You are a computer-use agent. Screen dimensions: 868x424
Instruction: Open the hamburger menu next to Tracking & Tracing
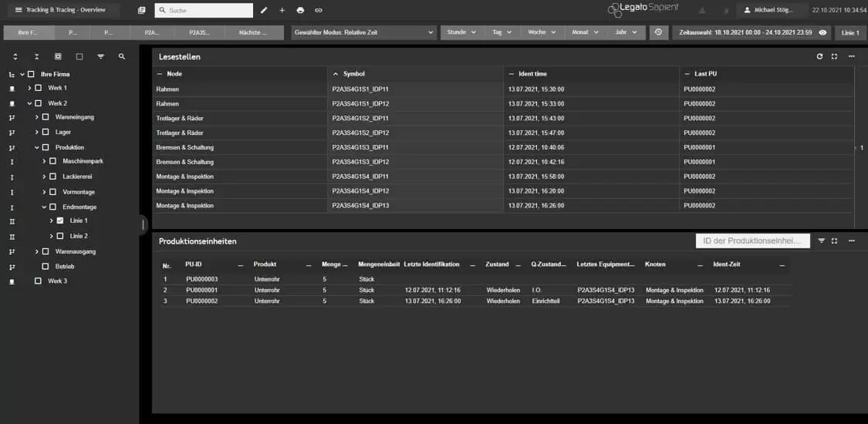click(x=19, y=10)
